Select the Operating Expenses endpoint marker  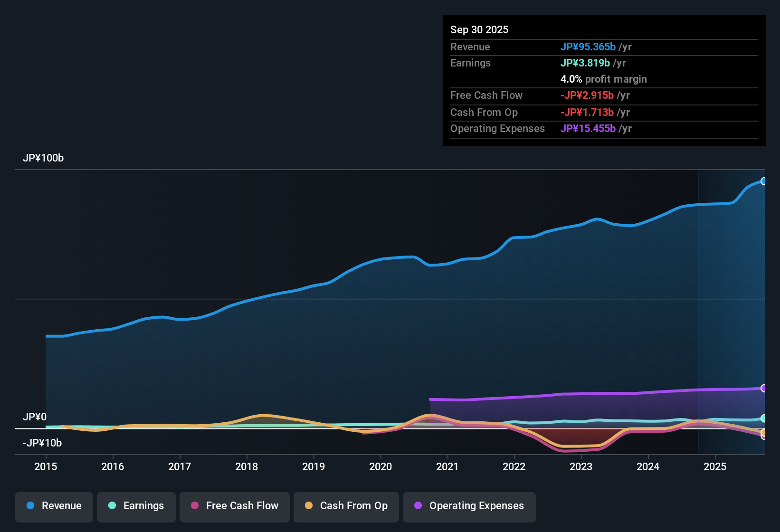click(x=764, y=388)
